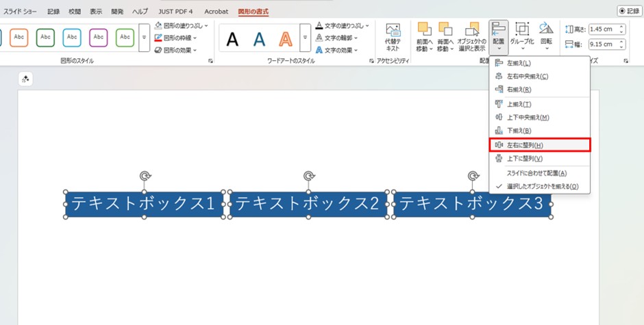Choose 上下中央揃え from the align menu
The image size is (644, 325).
click(527, 117)
